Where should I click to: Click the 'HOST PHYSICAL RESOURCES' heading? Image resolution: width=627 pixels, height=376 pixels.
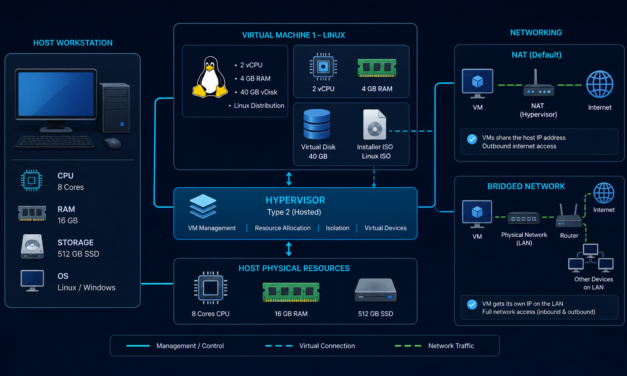294,268
